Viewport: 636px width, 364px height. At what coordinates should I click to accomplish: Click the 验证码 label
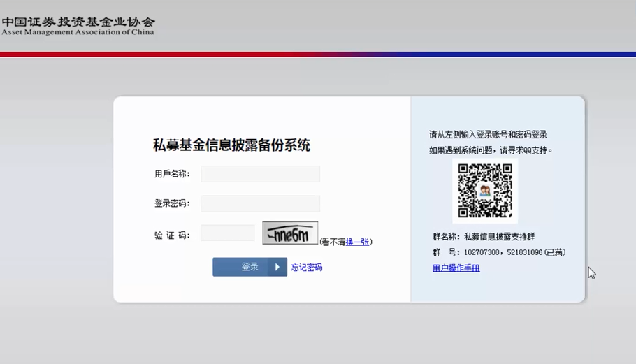tap(172, 235)
